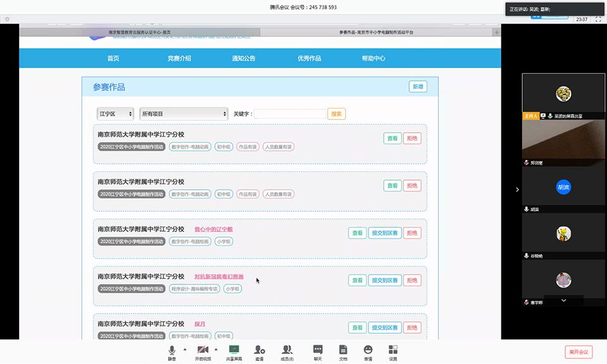The height and width of the screenshot is (364, 607).
Task: Click the 新增 add button
Action: (x=418, y=87)
